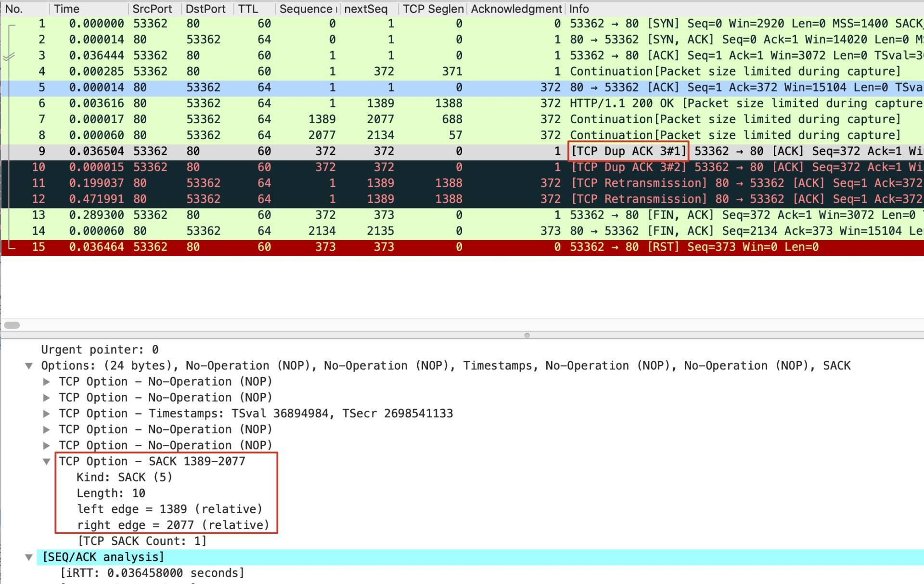
Task: Click the pane divider handle dot
Action: (x=527, y=335)
